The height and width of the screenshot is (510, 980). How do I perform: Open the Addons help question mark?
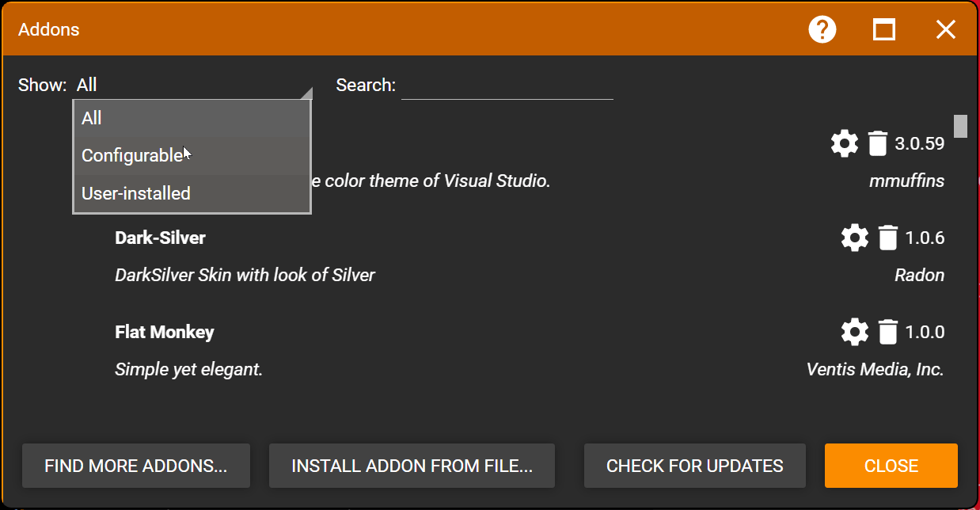(822, 30)
